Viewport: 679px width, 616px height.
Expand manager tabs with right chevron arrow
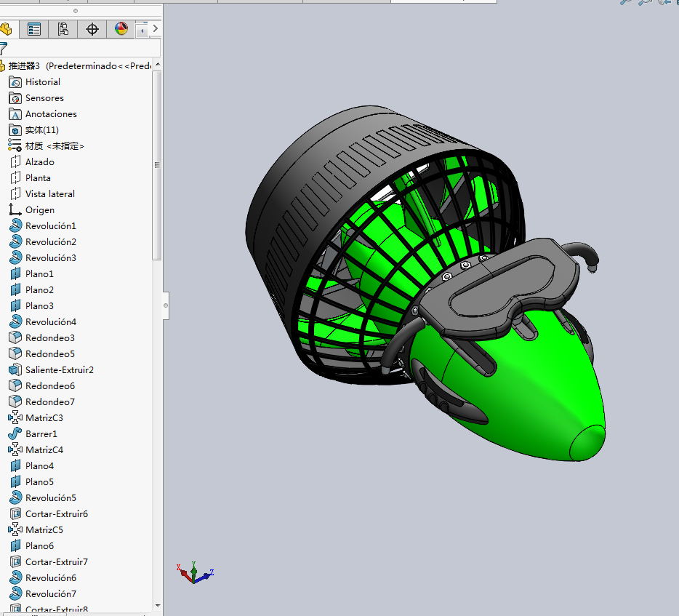[155, 29]
